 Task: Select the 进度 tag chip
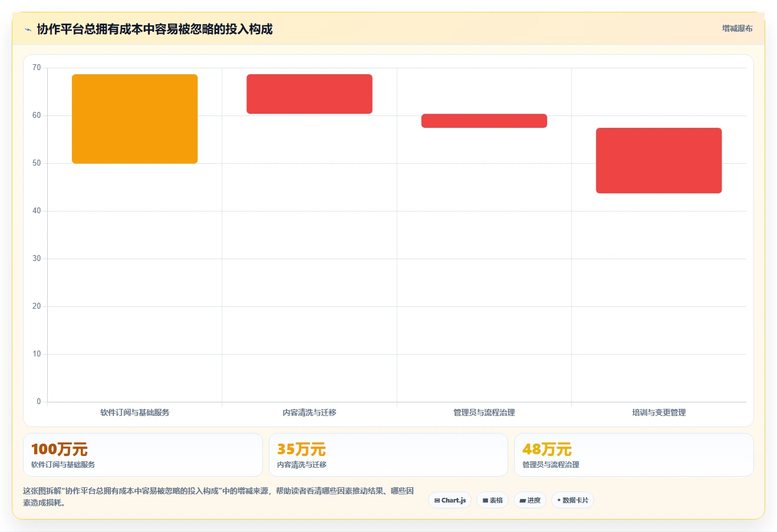point(530,500)
